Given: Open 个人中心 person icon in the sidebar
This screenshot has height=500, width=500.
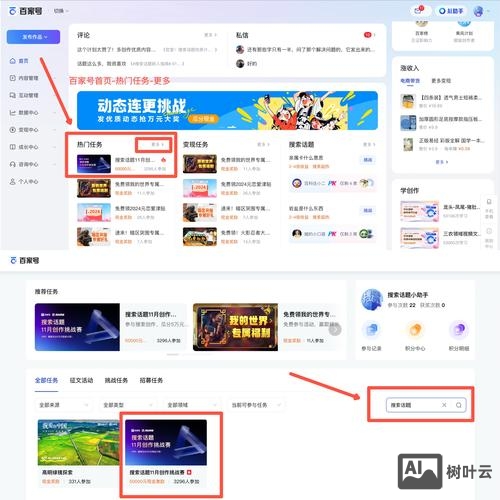Looking at the screenshot, I should click(13, 182).
